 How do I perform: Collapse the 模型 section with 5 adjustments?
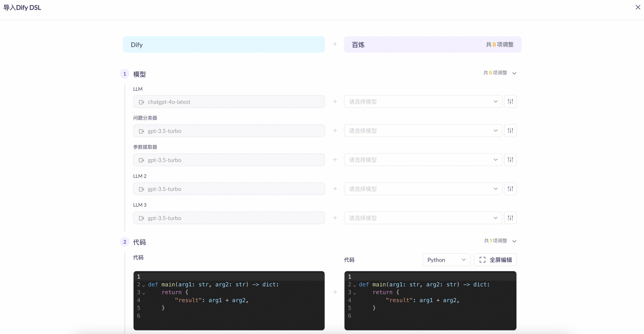pyautogui.click(x=514, y=73)
